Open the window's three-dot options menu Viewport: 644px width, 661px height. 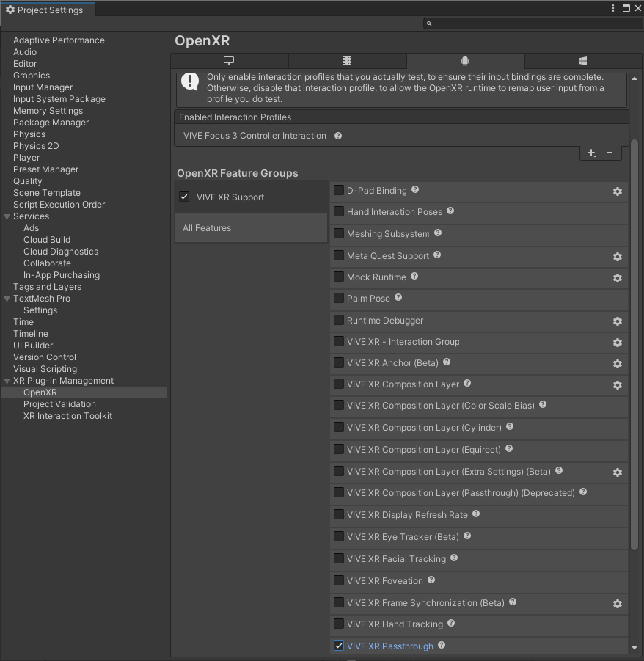tap(613, 9)
